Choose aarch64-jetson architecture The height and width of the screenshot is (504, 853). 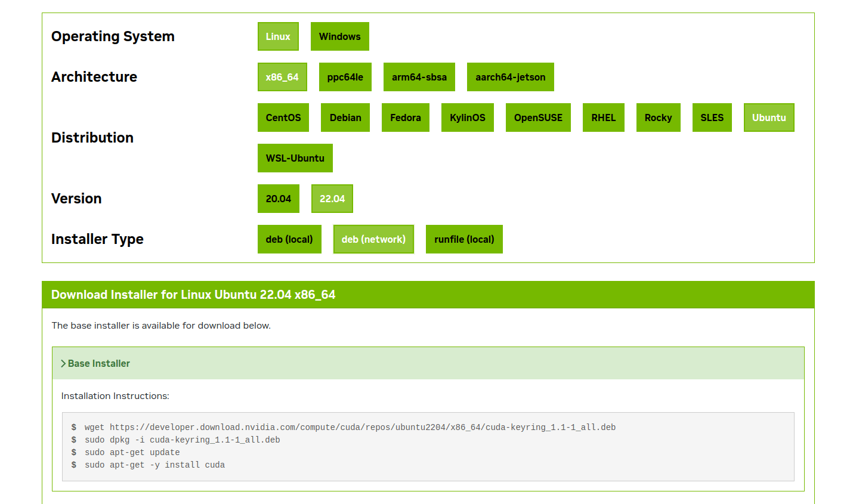pos(511,77)
